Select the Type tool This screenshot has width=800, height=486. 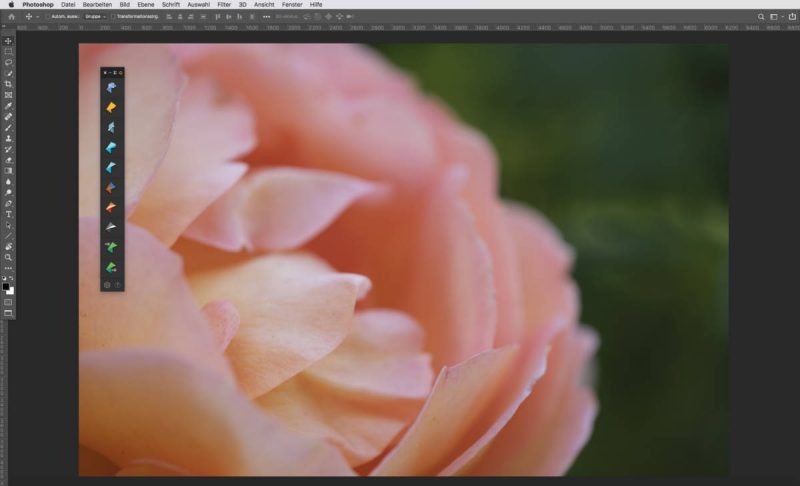[8, 214]
